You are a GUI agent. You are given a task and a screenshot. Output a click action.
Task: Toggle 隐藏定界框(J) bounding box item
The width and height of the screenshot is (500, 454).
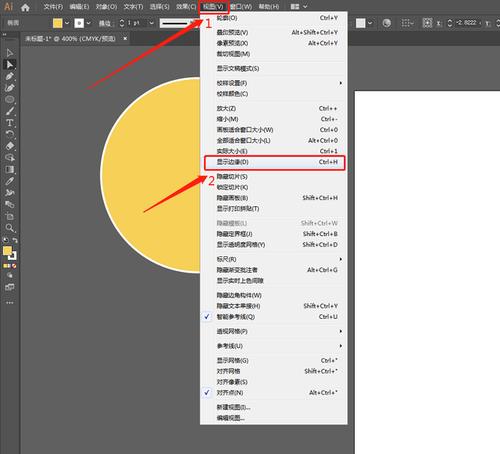coord(273,234)
